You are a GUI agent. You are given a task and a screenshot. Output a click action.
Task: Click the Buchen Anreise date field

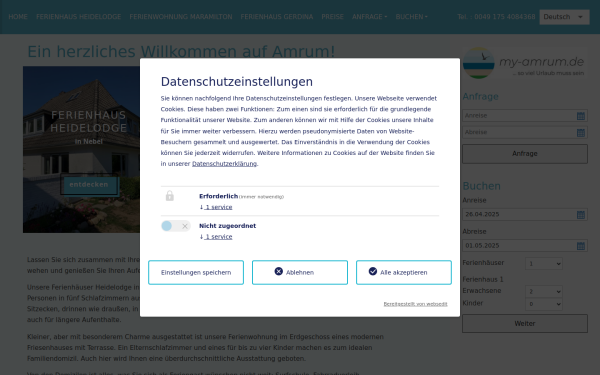point(525,215)
